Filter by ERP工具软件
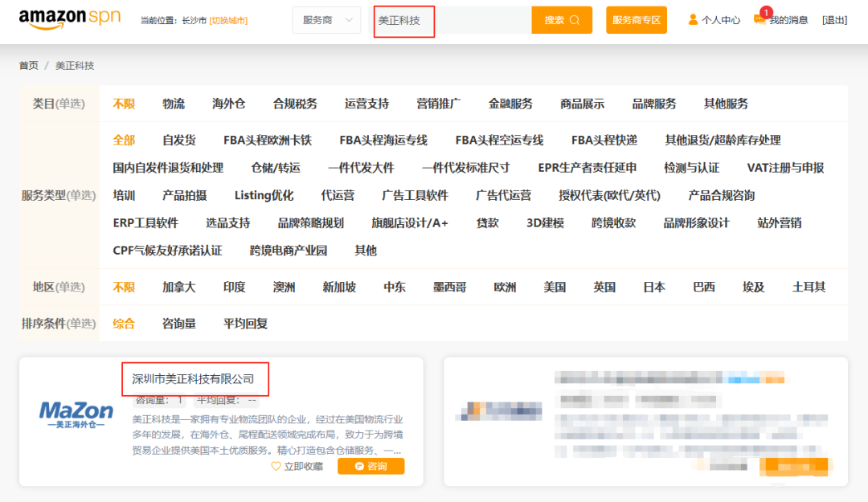 click(x=145, y=223)
